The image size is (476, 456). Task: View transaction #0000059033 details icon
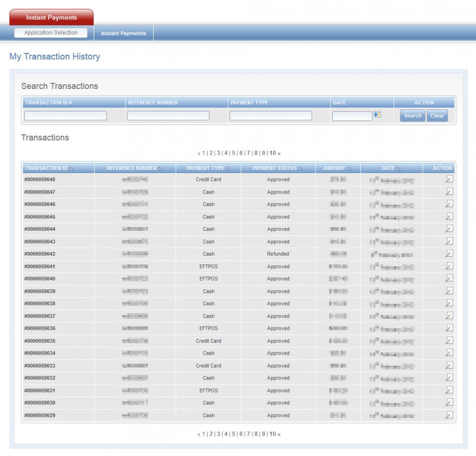coord(448,366)
